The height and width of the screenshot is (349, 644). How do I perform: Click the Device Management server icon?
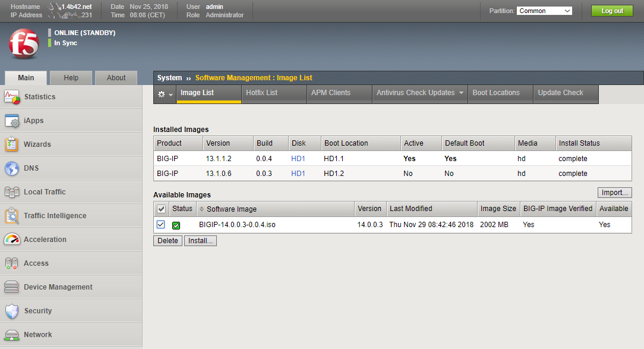(12, 287)
